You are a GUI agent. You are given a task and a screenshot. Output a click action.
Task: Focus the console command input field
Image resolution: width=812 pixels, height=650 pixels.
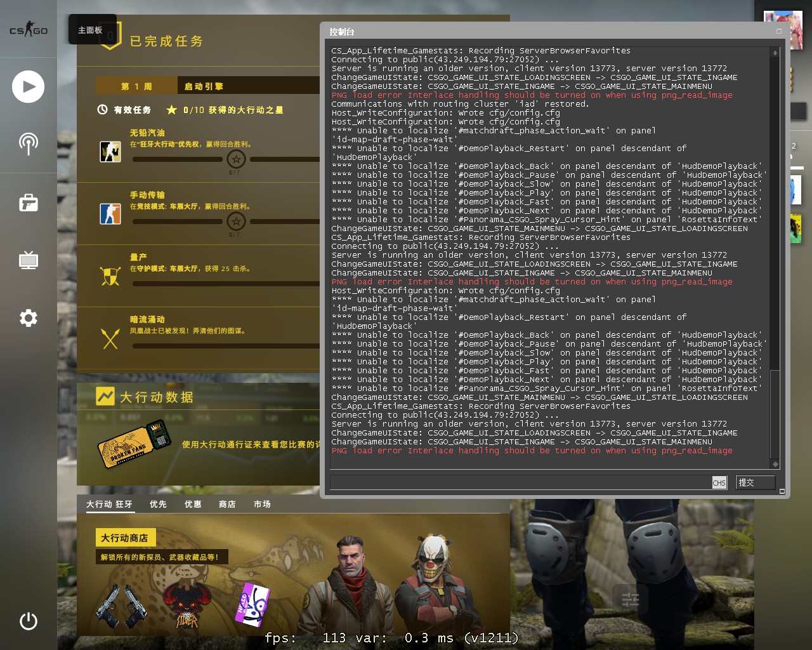point(520,482)
